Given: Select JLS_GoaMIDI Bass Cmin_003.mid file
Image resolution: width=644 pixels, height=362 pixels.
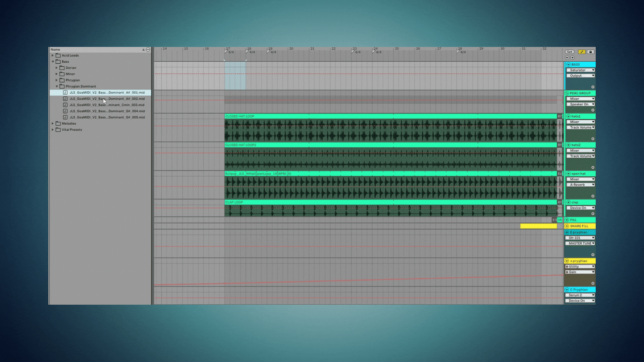Looking at the screenshot, I should pos(107,105).
